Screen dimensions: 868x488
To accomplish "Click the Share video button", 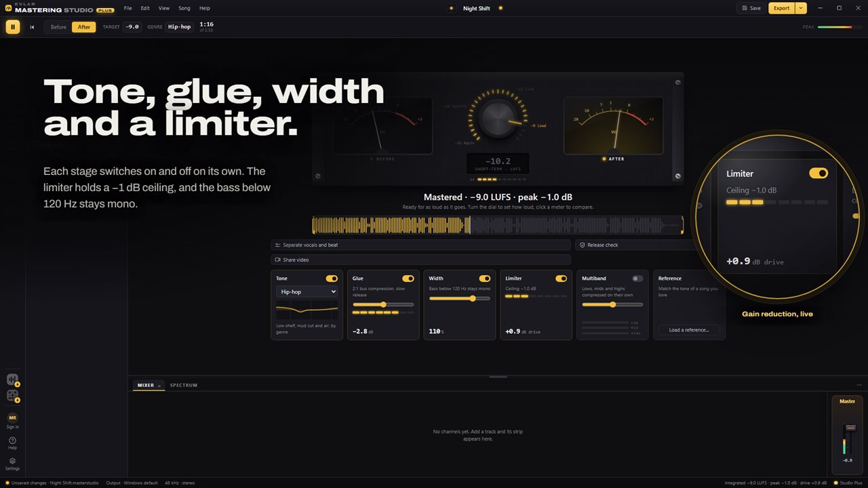I will tap(420, 260).
